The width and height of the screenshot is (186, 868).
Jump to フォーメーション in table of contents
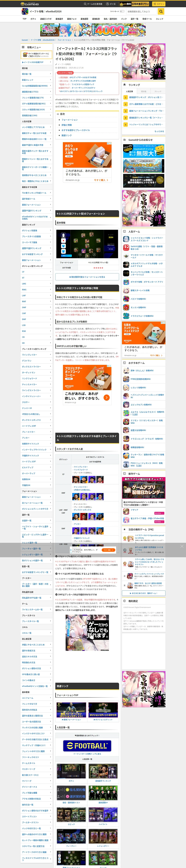pyautogui.click(x=70, y=120)
